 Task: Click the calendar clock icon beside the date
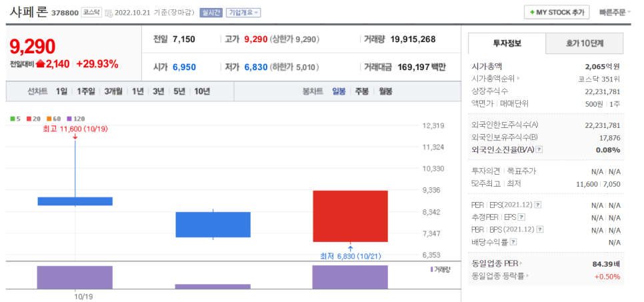click(109, 13)
